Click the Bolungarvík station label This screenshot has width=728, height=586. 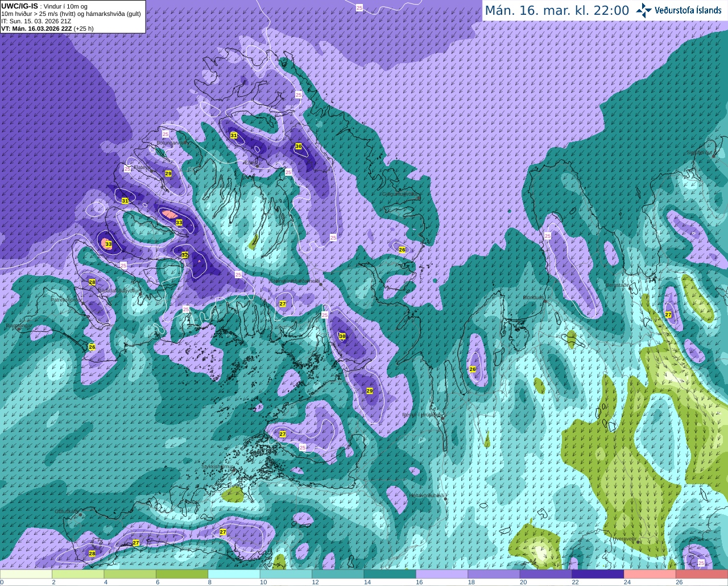[x=171, y=143]
